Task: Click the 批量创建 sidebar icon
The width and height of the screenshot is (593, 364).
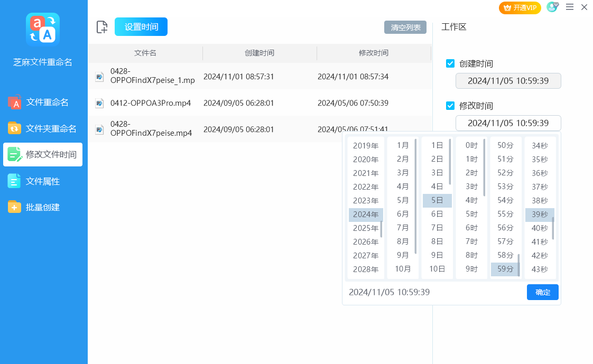Action: (x=14, y=207)
